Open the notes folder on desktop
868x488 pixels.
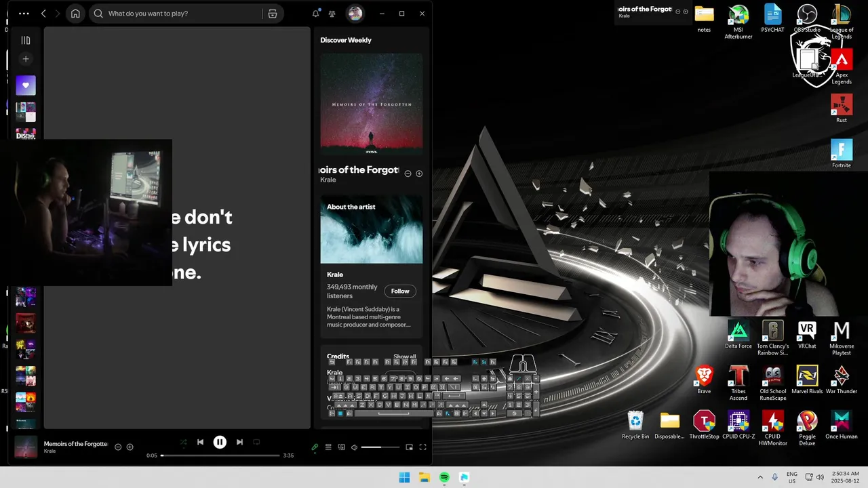pyautogui.click(x=704, y=19)
